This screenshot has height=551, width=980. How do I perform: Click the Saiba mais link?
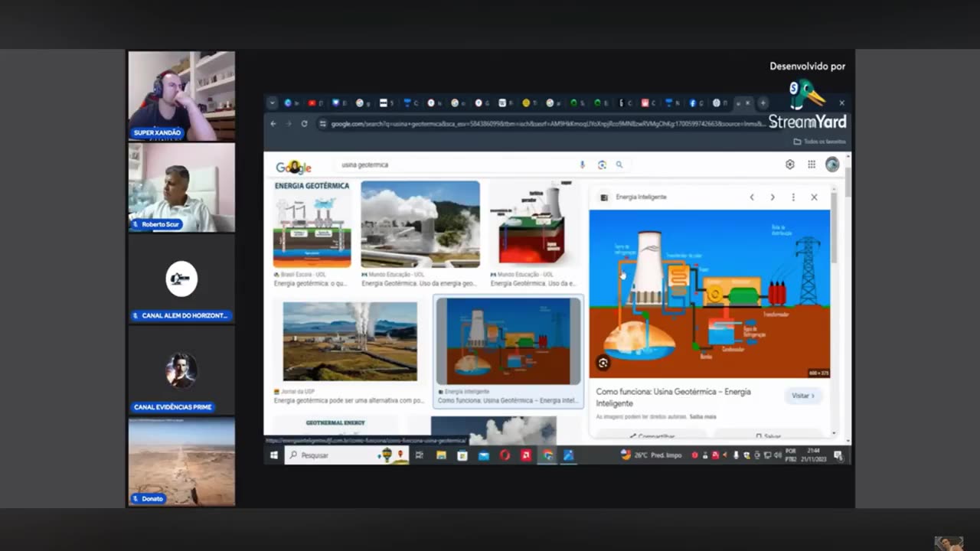click(702, 417)
